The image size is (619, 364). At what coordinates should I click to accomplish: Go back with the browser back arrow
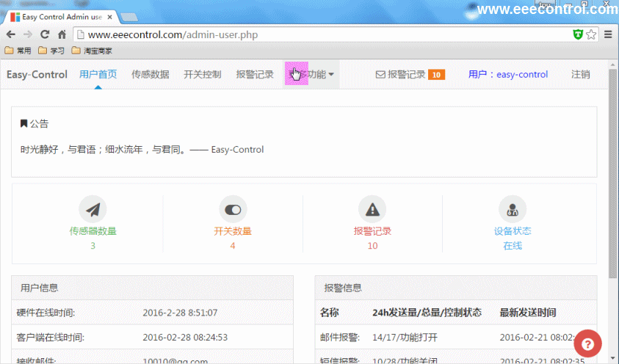[11, 34]
